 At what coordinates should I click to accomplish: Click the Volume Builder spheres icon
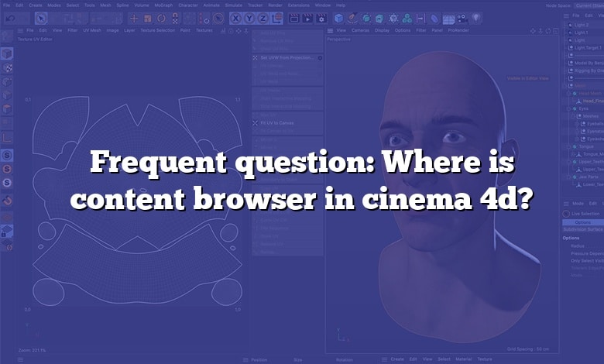click(407, 18)
